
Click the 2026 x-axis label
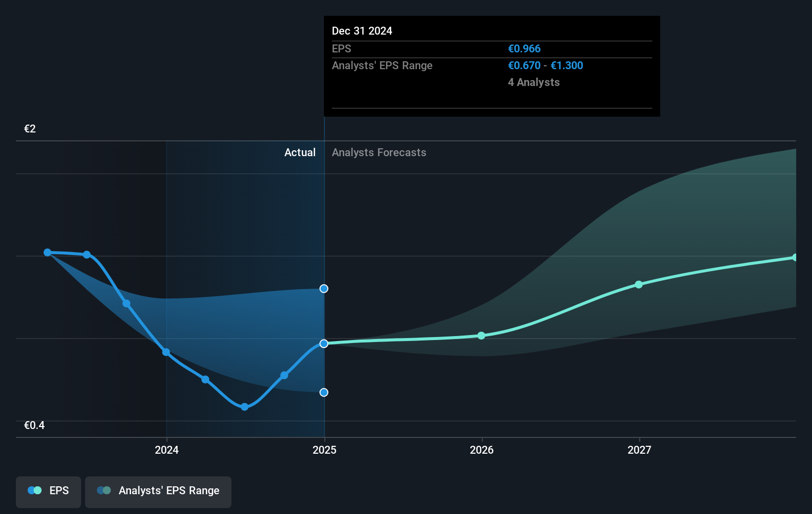click(482, 450)
